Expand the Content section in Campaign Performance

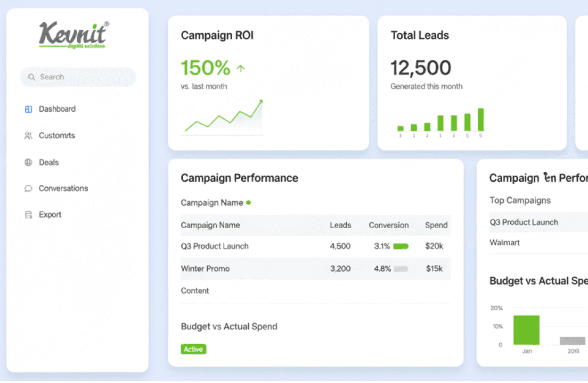[195, 291]
